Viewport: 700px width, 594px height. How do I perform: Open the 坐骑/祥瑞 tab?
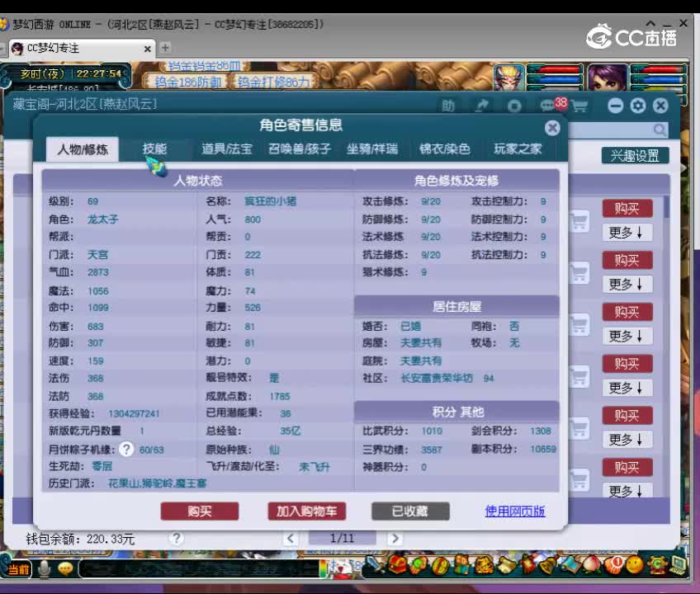pos(371,148)
